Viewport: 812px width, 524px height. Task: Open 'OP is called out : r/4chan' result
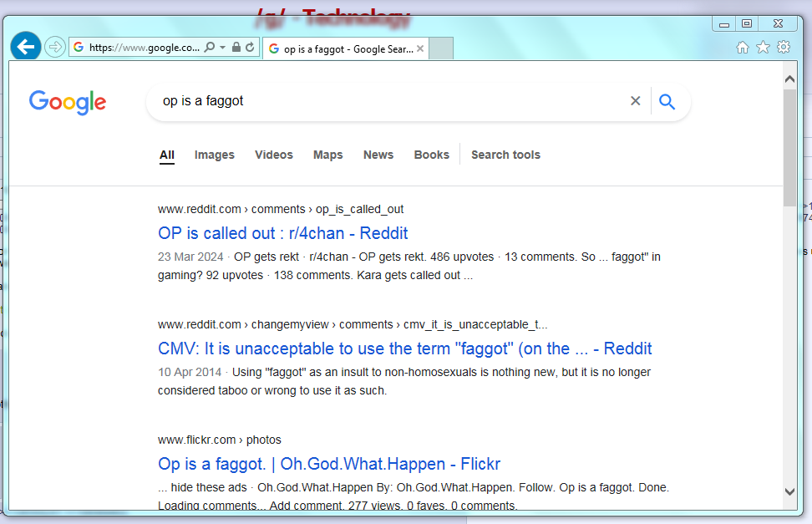282,233
